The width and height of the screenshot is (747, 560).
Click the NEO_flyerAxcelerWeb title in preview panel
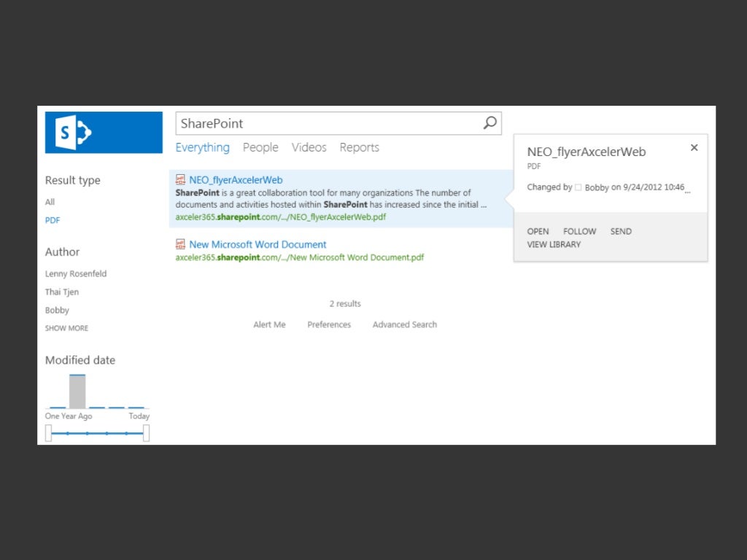(587, 152)
